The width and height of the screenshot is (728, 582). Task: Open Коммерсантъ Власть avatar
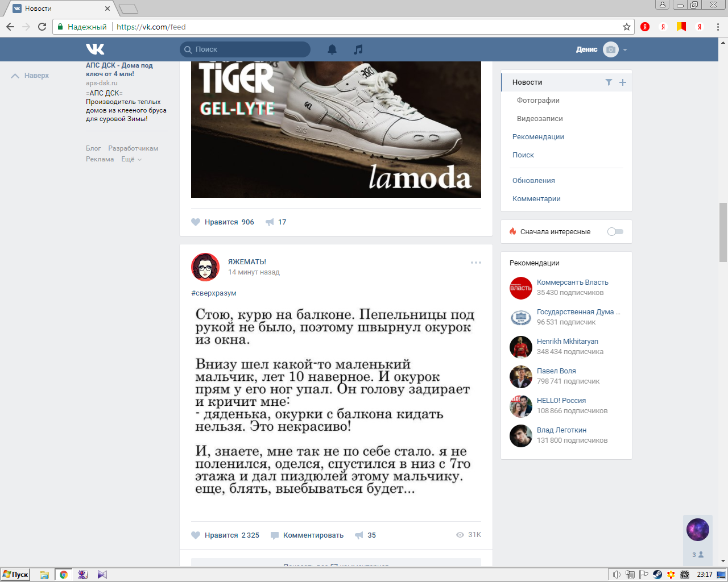(521, 288)
